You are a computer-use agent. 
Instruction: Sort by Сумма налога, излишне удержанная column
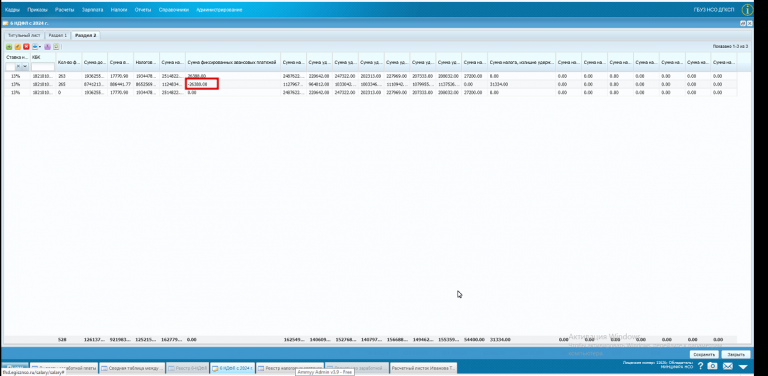(x=522, y=62)
